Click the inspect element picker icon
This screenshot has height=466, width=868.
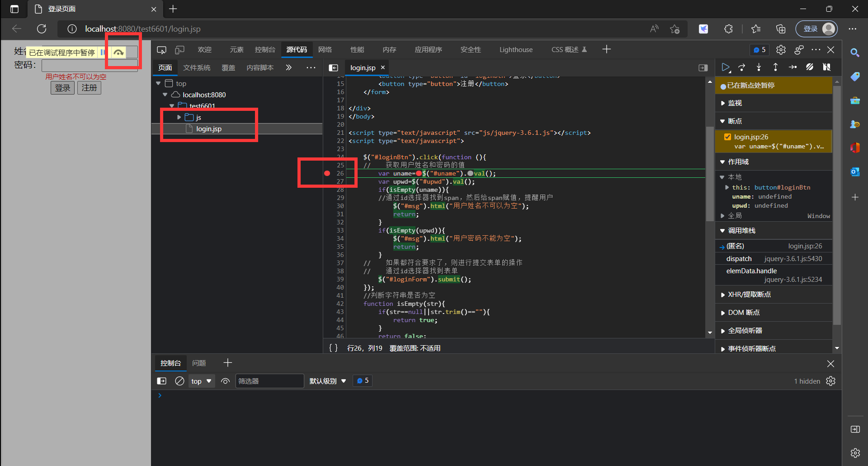[x=161, y=50]
